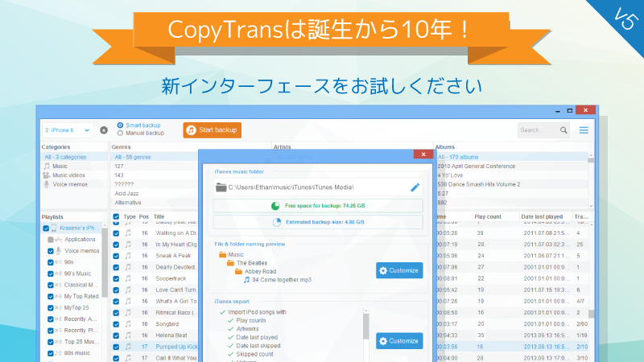Click the Music videos category icon
The image size is (644, 362).
tap(47, 175)
